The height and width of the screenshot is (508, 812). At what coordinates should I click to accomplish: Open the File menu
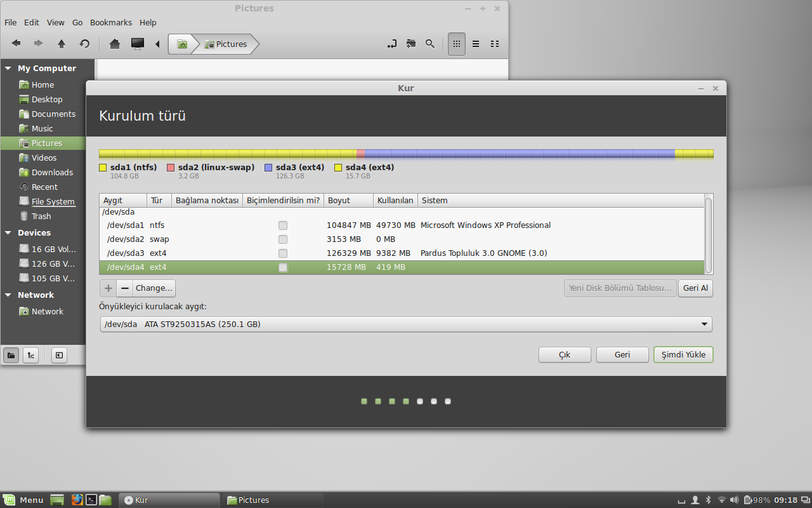(10, 22)
